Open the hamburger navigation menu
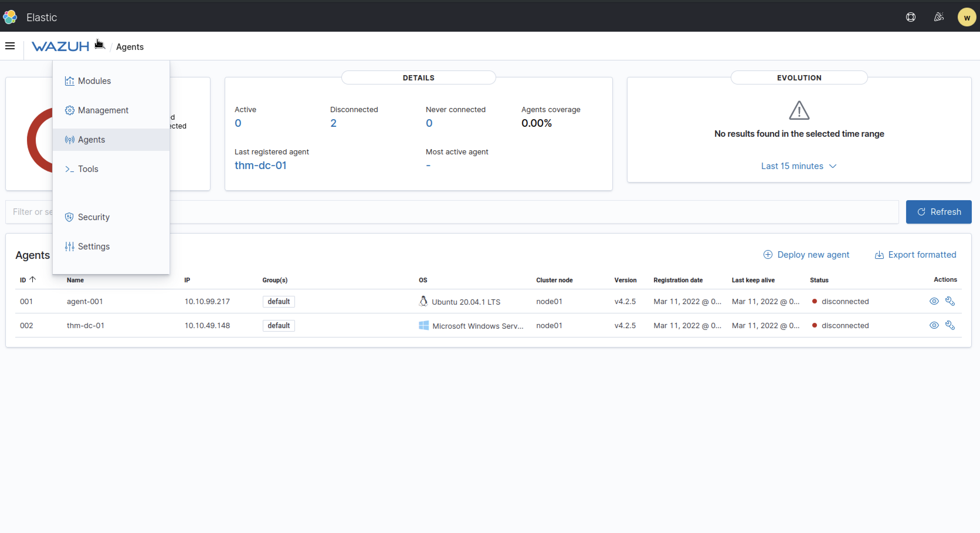 (10, 46)
